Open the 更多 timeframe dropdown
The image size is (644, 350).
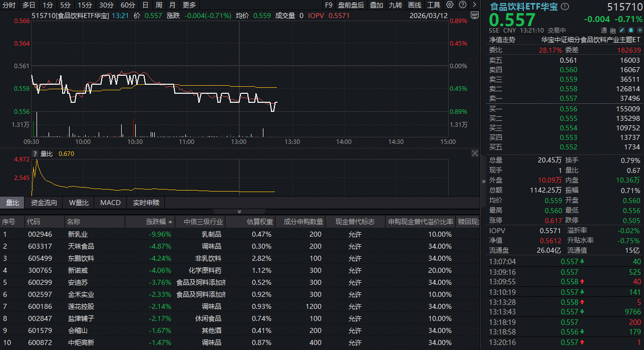189,5
